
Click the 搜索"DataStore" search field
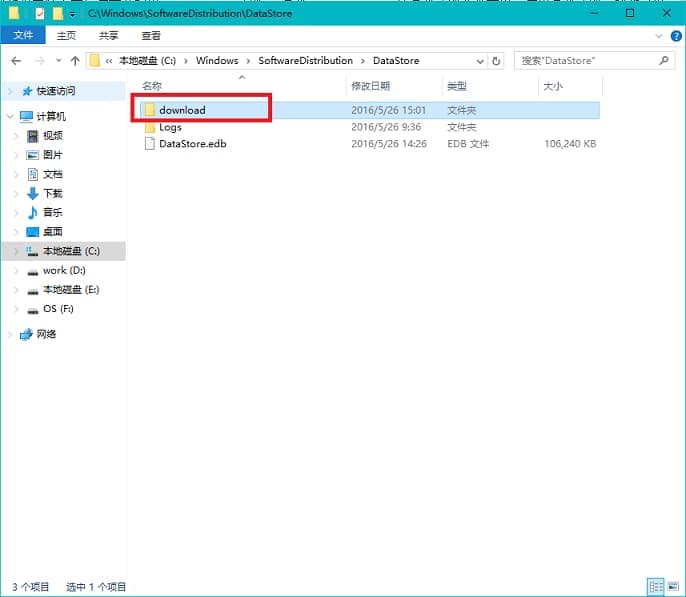(586, 61)
